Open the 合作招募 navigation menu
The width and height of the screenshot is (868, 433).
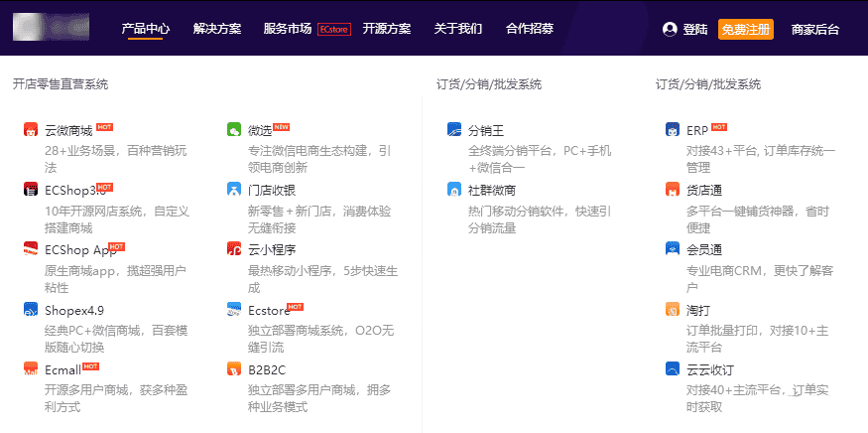[529, 29]
